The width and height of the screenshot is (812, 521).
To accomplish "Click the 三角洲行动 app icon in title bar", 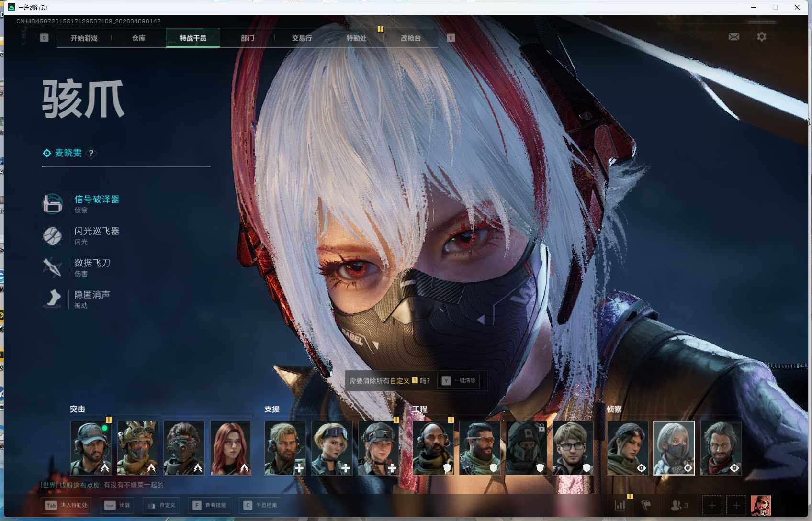I will [11, 7].
